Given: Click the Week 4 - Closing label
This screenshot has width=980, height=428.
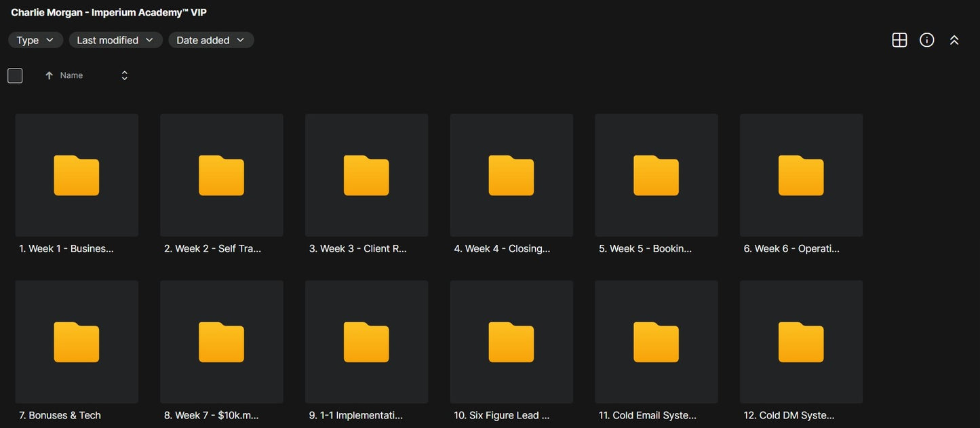Looking at the screenshot, I should 502,248.
